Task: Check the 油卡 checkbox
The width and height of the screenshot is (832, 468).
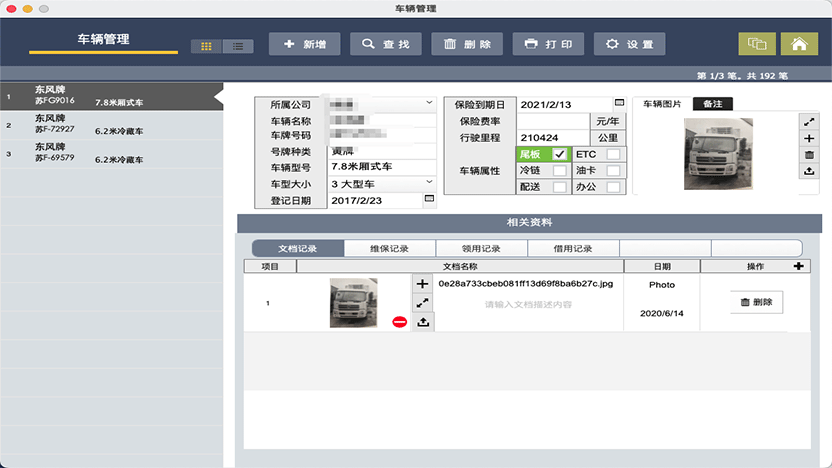Action: tap(613, 170)
